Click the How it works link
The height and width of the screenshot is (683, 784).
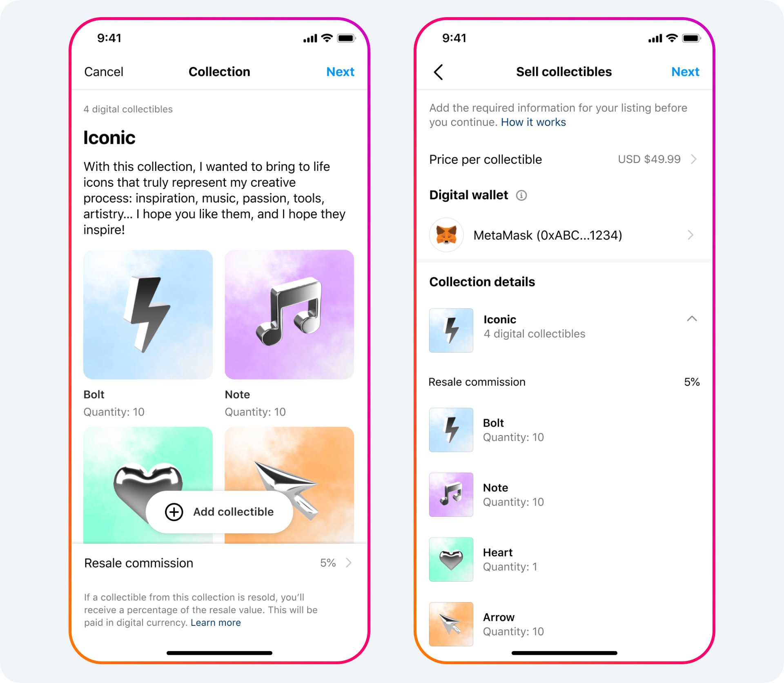(533, 123)
